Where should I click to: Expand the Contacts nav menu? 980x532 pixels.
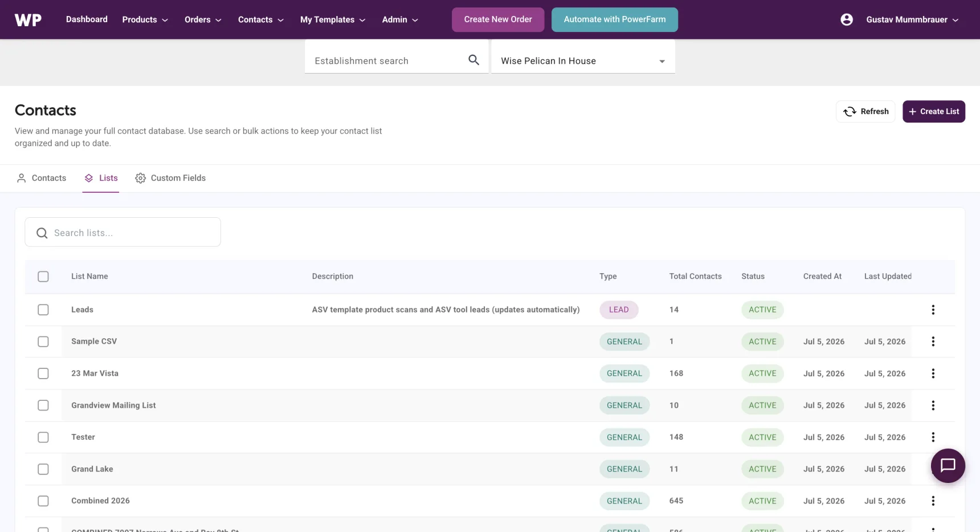[x=261, y=19]
